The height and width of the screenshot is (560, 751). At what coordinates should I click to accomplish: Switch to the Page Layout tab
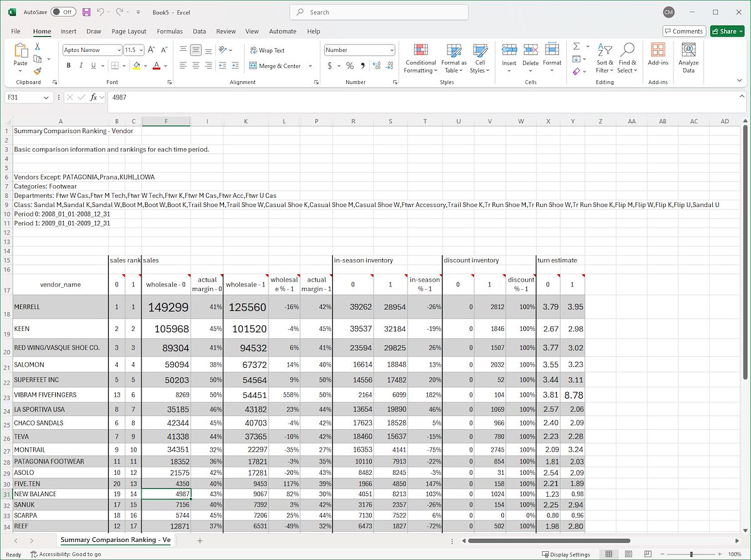point(129,31)
